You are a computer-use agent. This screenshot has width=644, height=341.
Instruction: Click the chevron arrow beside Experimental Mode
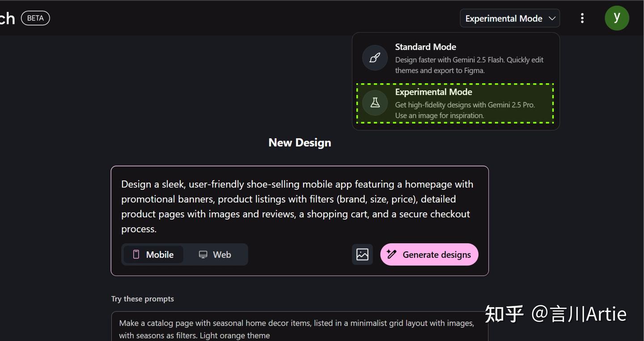coord(552,18)
